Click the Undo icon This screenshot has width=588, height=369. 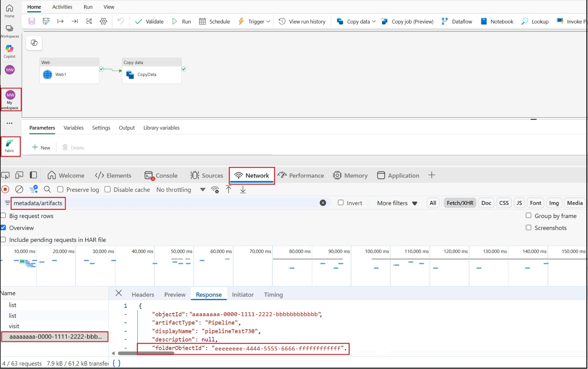(121, 21)
